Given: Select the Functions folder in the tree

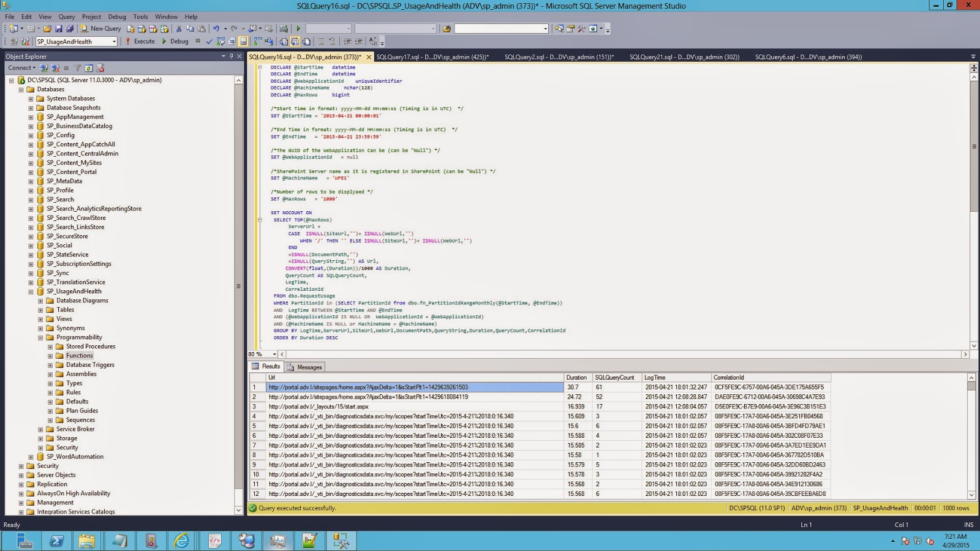Looking at the screenshot, I should click(x=80, y=356).
